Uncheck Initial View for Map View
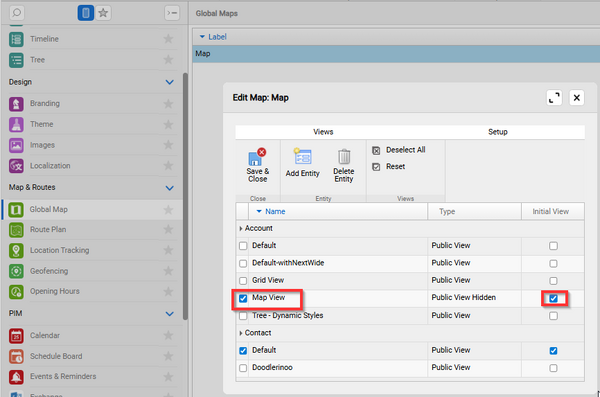 [553, 298]
